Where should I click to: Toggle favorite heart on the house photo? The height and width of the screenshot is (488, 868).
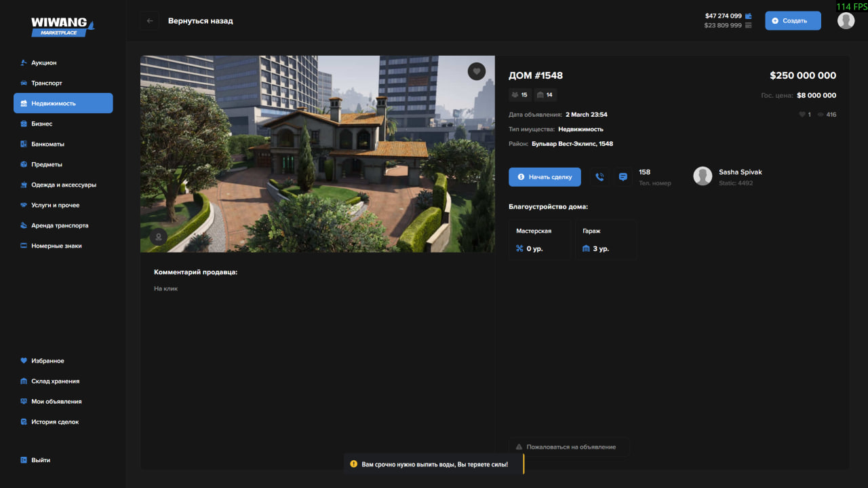pos(477,71)
